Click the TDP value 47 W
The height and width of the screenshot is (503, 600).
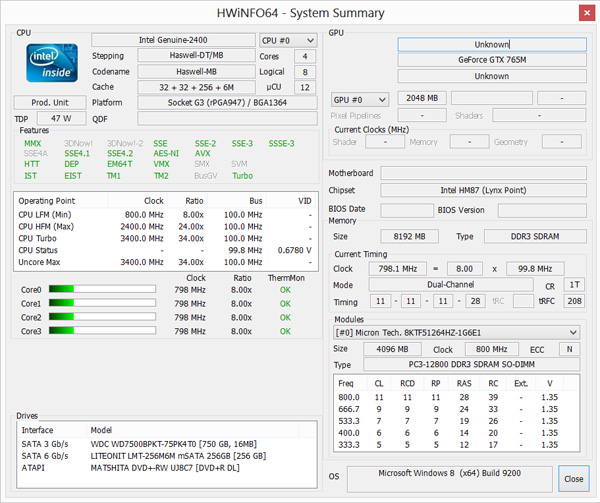(61, 118)
